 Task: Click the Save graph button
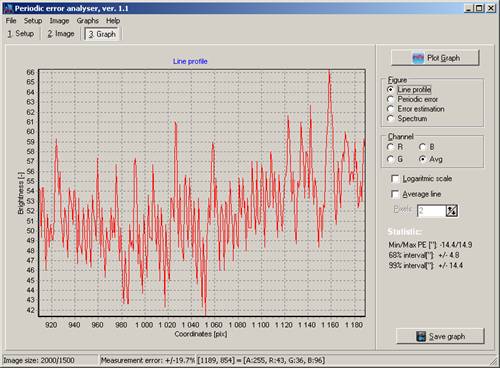(440, 336)
